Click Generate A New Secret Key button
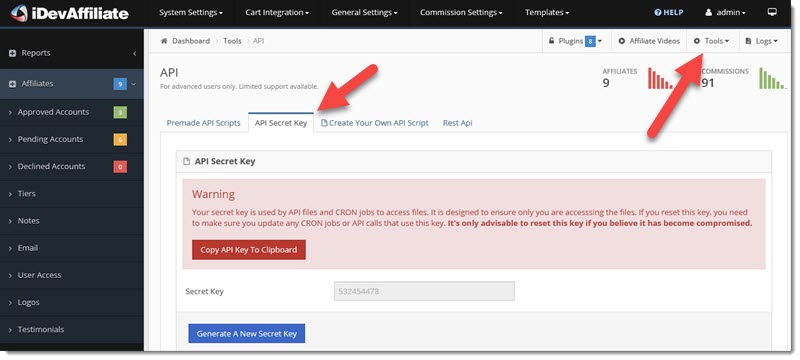This screenshot has height=360, width=800. tap(246, 333)
